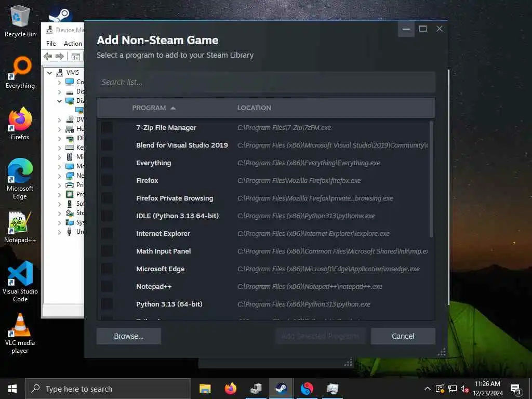Select the Firefox Private Browsing checkbox
Screen dimensions: 532x399
[x=107, y=198]
